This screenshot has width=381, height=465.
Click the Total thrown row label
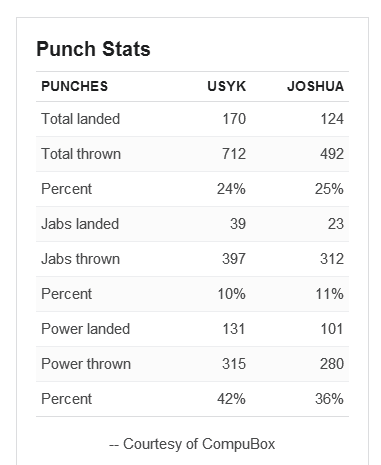(x=81, y=154)
